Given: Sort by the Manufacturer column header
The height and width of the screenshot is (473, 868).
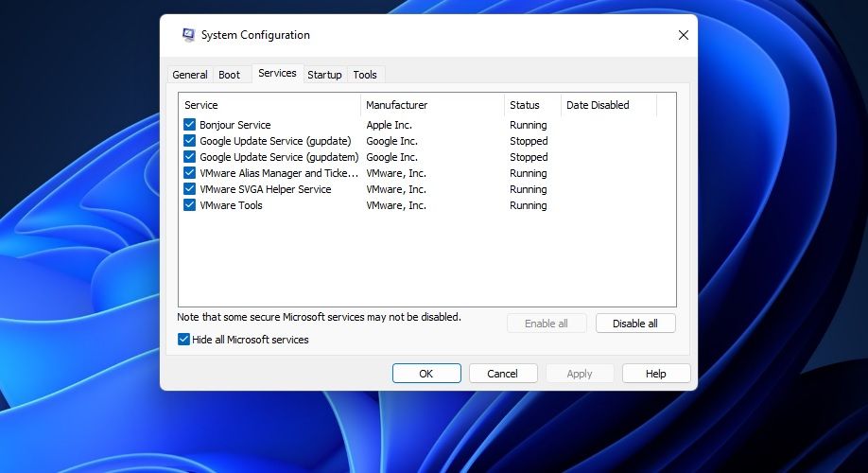Looking at the screenshot, I should (x=432, y=105).
